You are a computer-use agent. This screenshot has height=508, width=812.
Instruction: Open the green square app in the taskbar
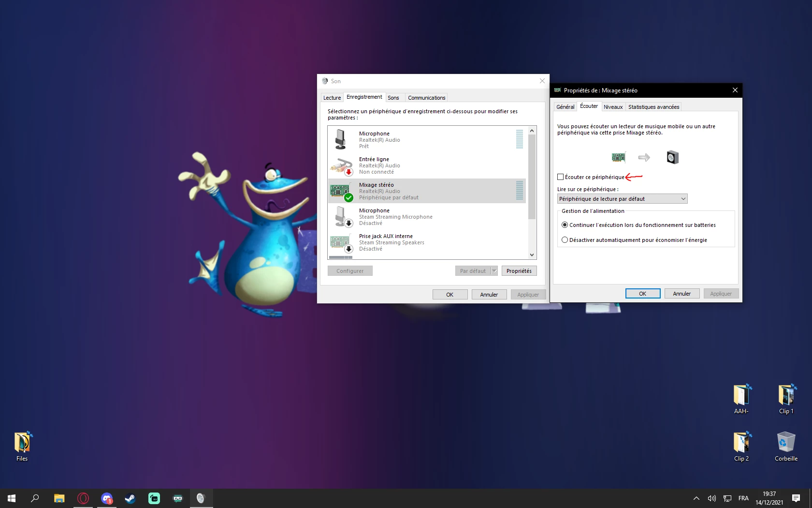(154, 498)
